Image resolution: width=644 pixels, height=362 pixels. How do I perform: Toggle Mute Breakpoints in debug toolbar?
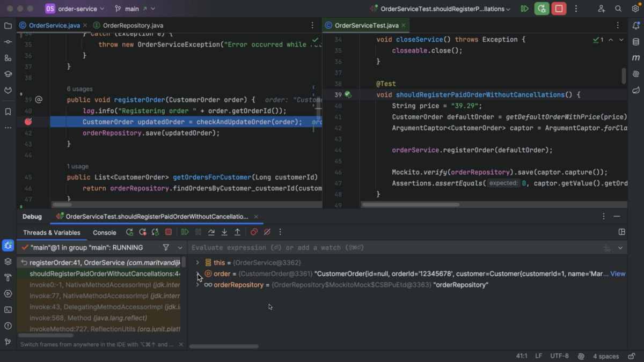tap(267, 232)
